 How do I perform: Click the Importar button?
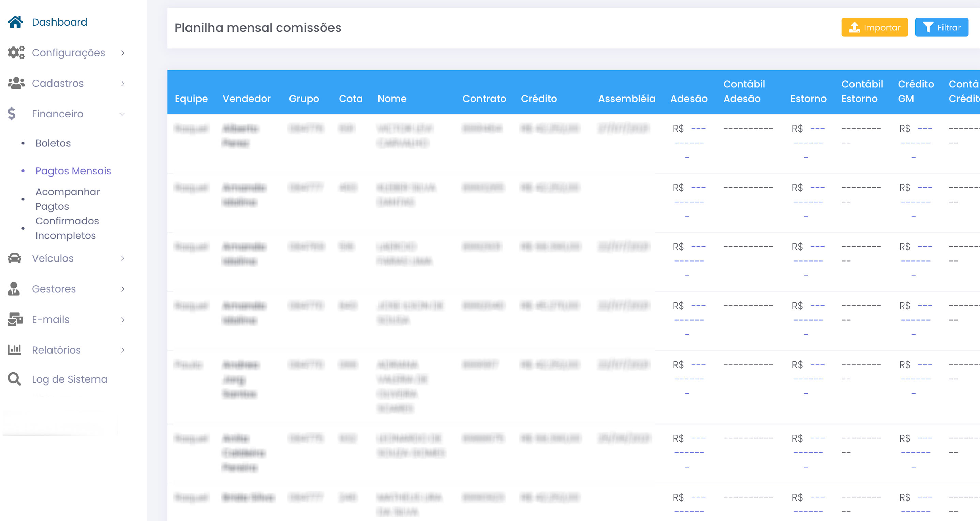point(874,27)
